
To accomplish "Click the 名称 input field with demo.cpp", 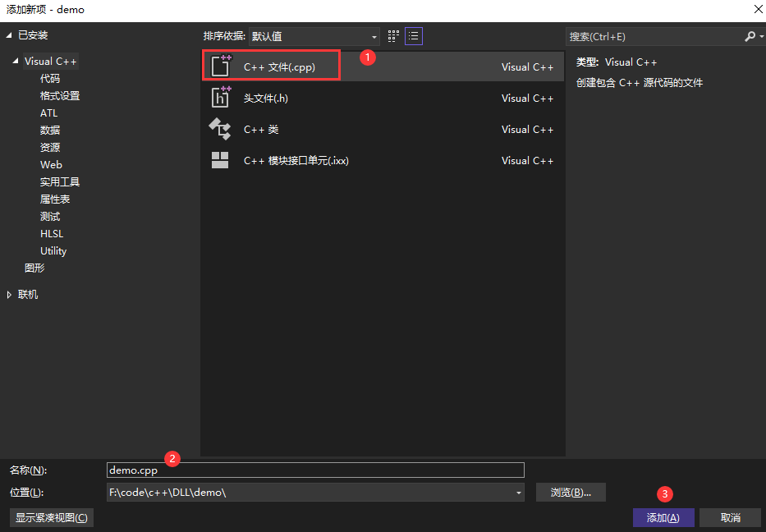I will pyautogui.click(x=315, y=470).
